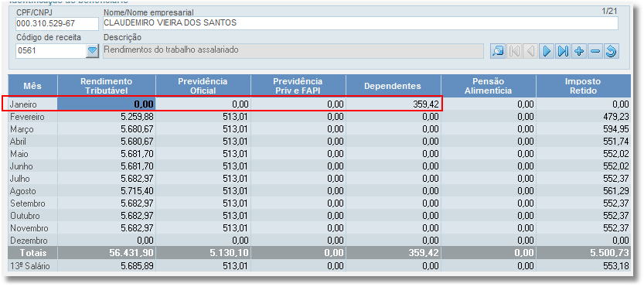Image resolution: width=644 pixels, height=287 pixels.
Task: Click the Novembro row label
Action: click(32, 227)
